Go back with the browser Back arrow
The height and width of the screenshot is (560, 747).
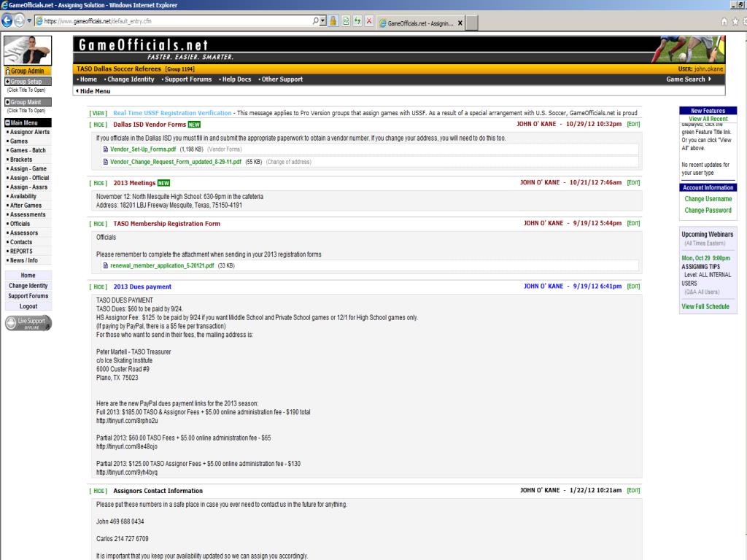(x=7, y=21)
